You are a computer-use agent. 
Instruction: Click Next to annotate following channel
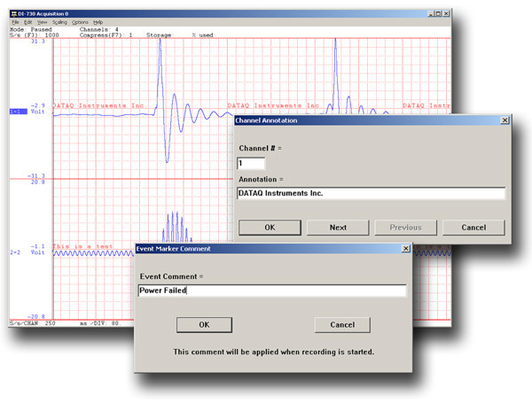tap(338, 228)
